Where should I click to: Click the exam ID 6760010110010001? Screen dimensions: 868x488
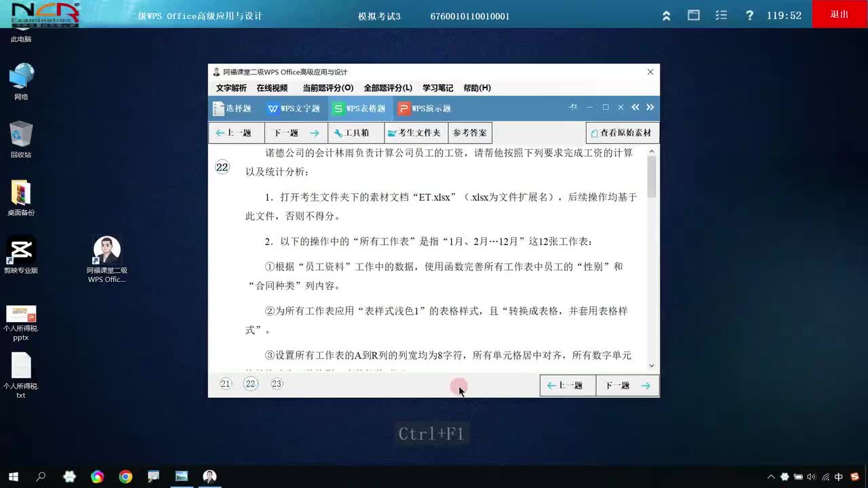point(470,16)
